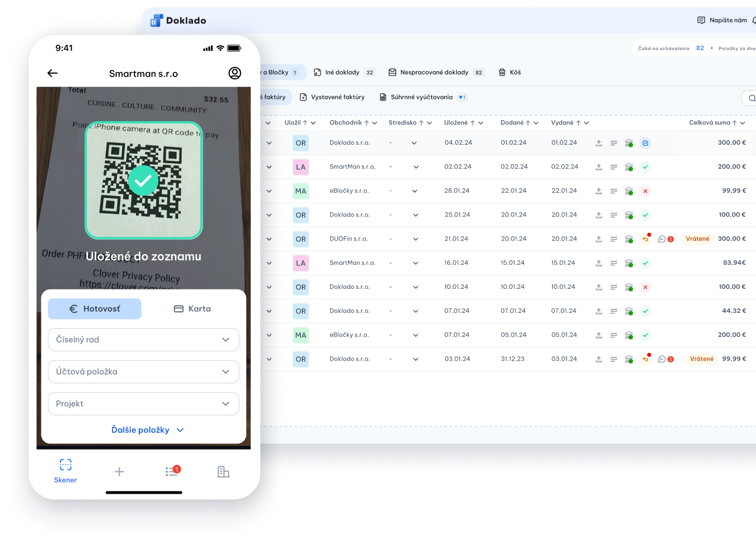Click the search field at right edge
Image resolution: width=756 pixels, height=541 pixels.
749,98
